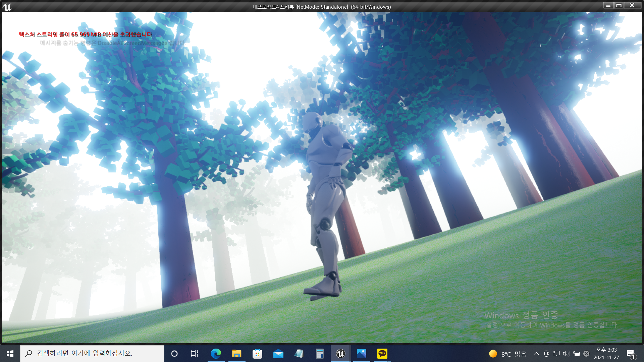This screenshot has width=644, height=362.
Task: Open the Photos app in taskbar
Action: 361,354
